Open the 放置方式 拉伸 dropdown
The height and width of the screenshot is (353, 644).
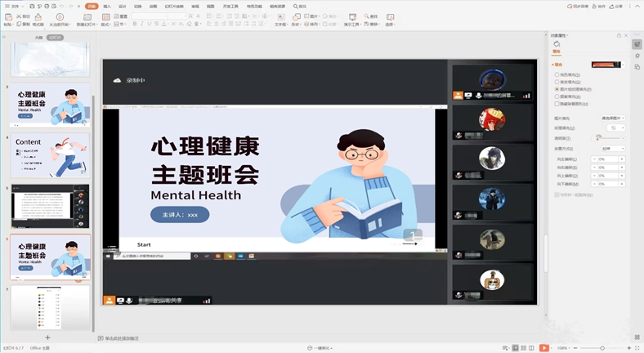612,149
